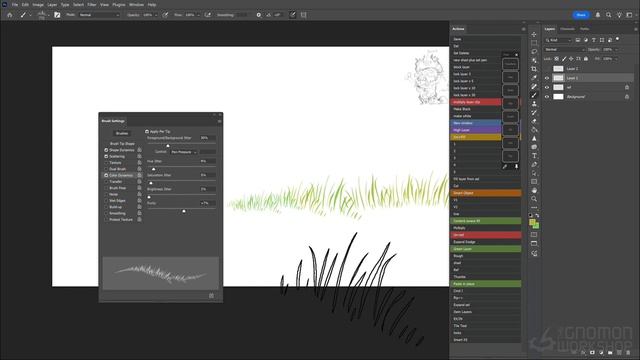Viewport: 640px width, 360px height.
Task: Select the Eraser tool
Action: point(534,121)
